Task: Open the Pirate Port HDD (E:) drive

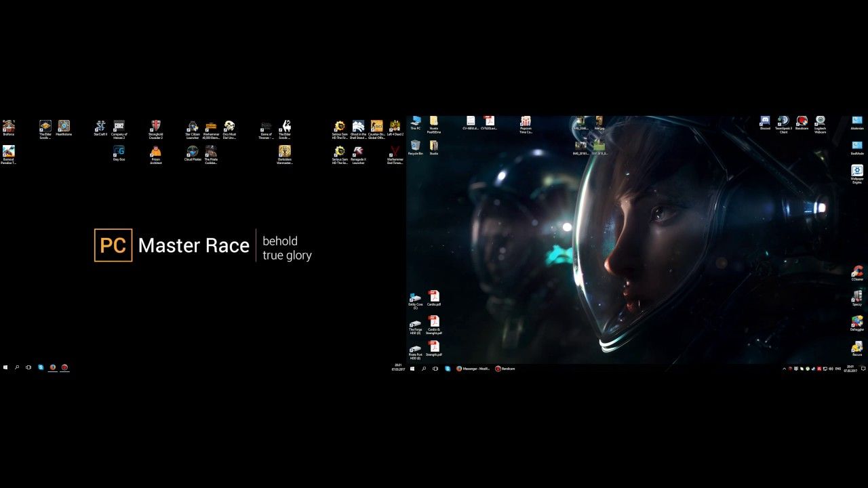Action: 415,352
